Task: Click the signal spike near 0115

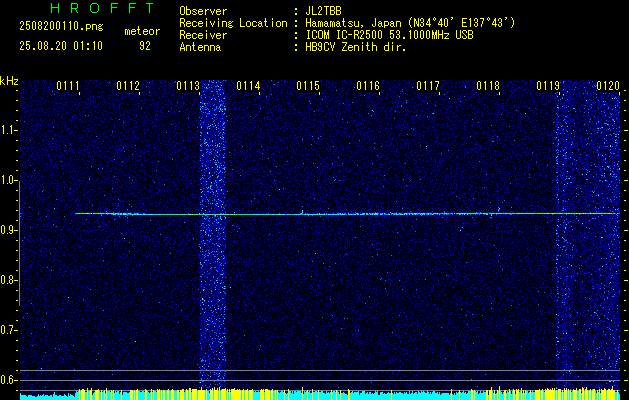Action: 302,211
